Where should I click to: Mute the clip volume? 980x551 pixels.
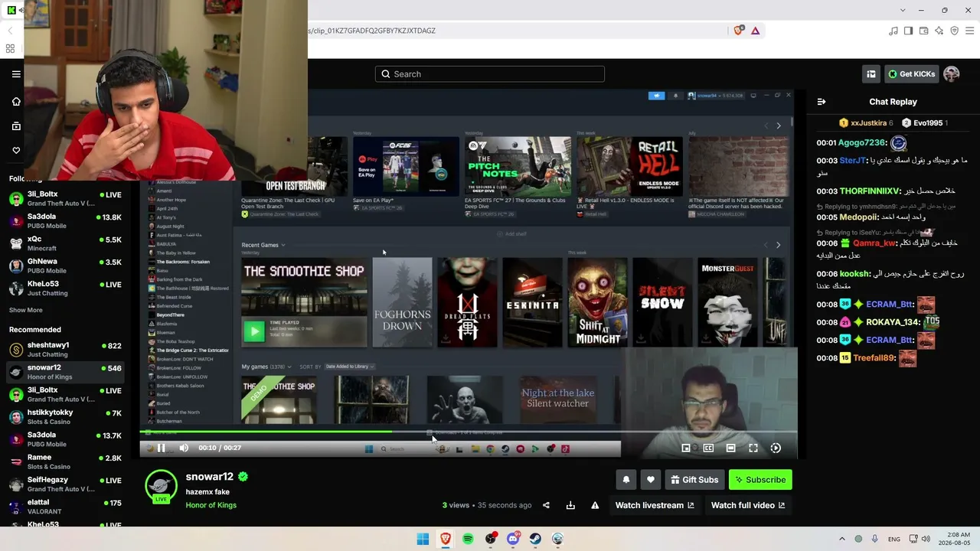[x=184, y=448]
